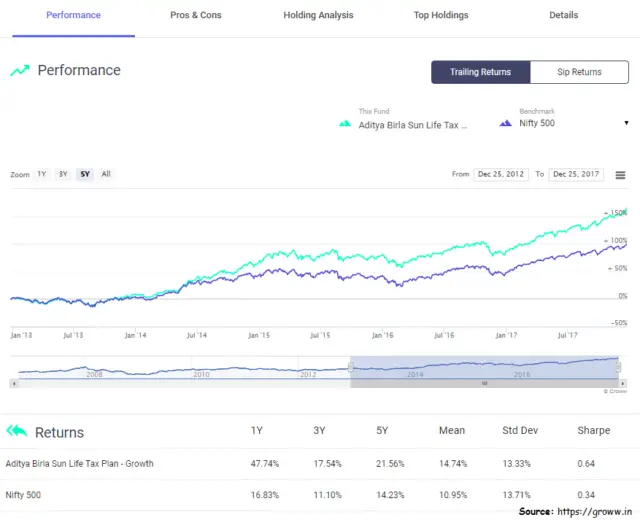The width and height of the screenshot is (640, 520).
Task: Click the navigator left range handle
Action: (x=351, y=367)
